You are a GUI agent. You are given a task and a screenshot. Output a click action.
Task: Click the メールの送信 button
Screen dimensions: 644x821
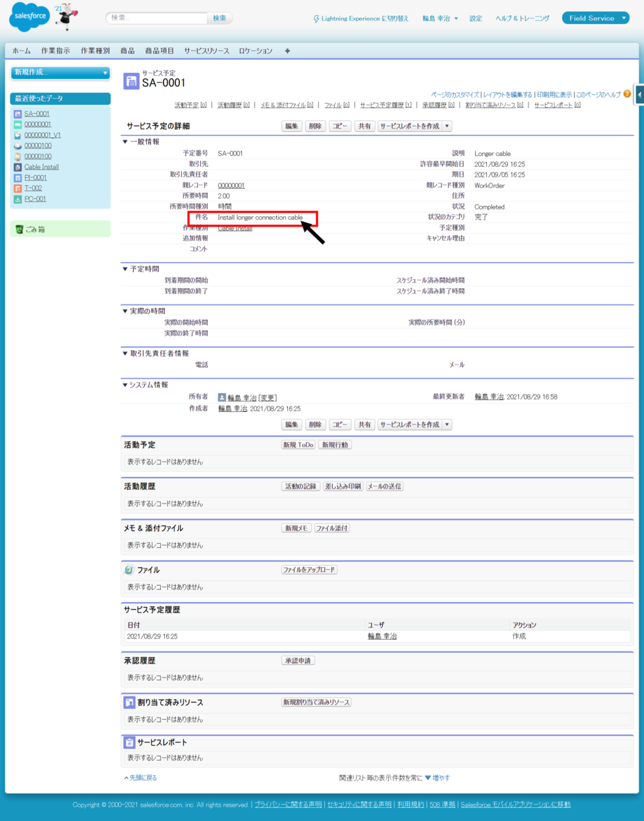pyautogui.click(x=384, y=486)
